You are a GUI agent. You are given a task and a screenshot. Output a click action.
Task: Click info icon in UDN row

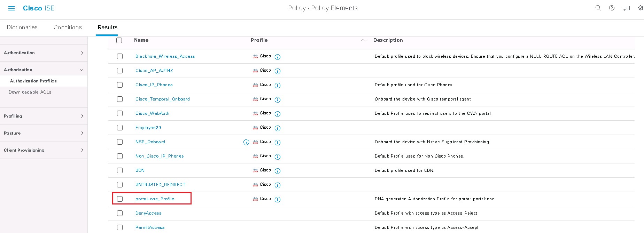[278, 171]
